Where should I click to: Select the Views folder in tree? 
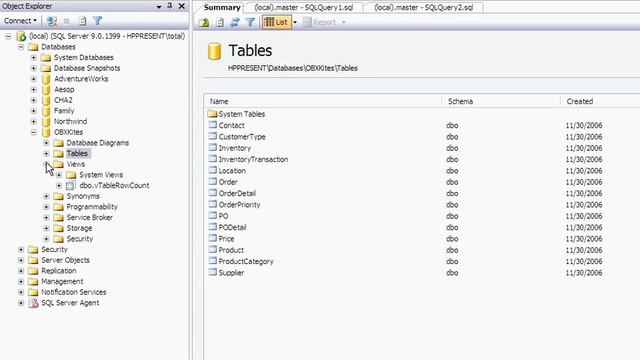[76, 164]
